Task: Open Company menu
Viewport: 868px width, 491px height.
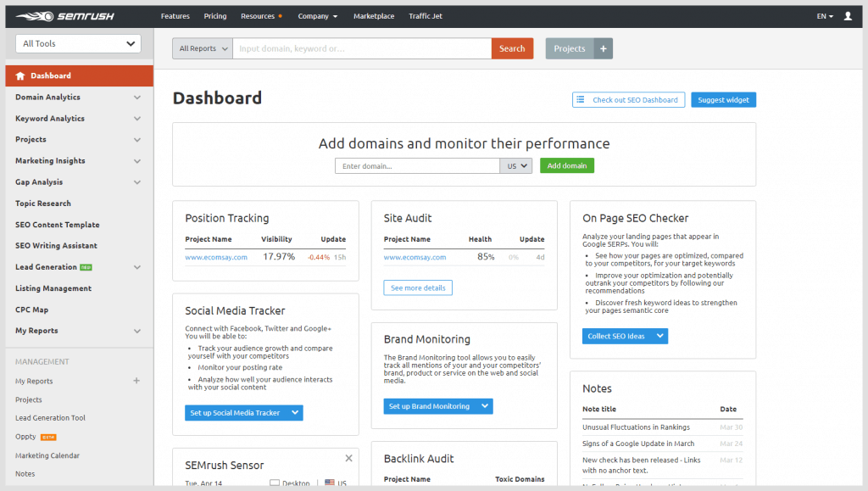Action: tap(318, 16)
